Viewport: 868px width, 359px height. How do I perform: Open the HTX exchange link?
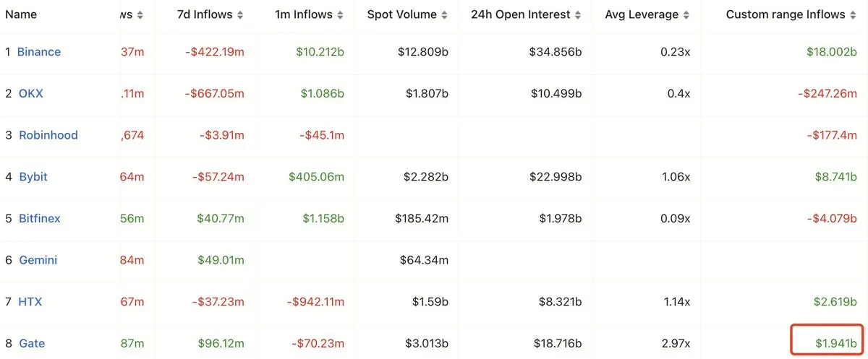coord(30,302)
